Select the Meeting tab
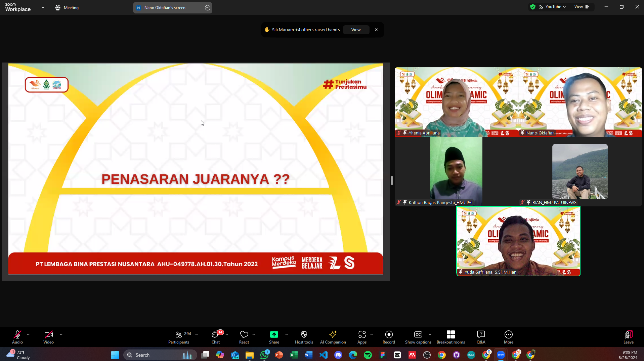Viewport: 644px width, 361px height. point(67,7)
